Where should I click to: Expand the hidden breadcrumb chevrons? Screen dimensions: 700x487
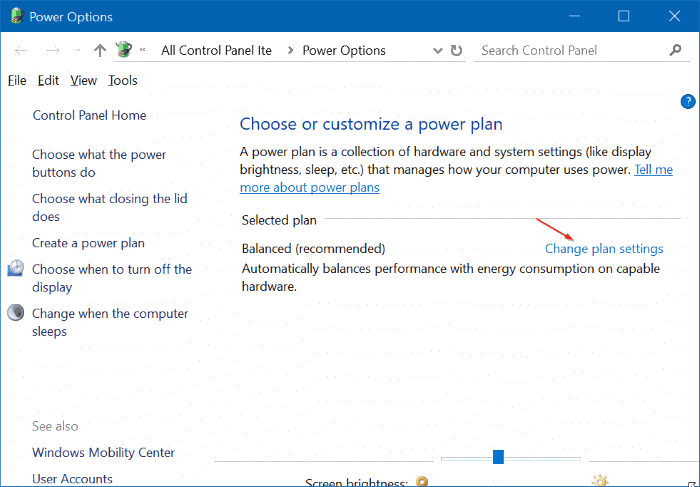coord(143,50)
